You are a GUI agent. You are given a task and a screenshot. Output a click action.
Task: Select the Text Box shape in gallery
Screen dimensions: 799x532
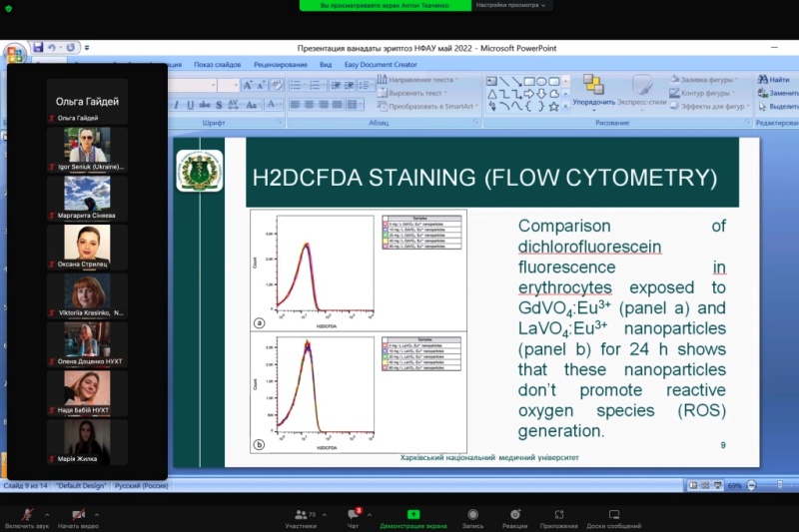(x=491, y=81)
